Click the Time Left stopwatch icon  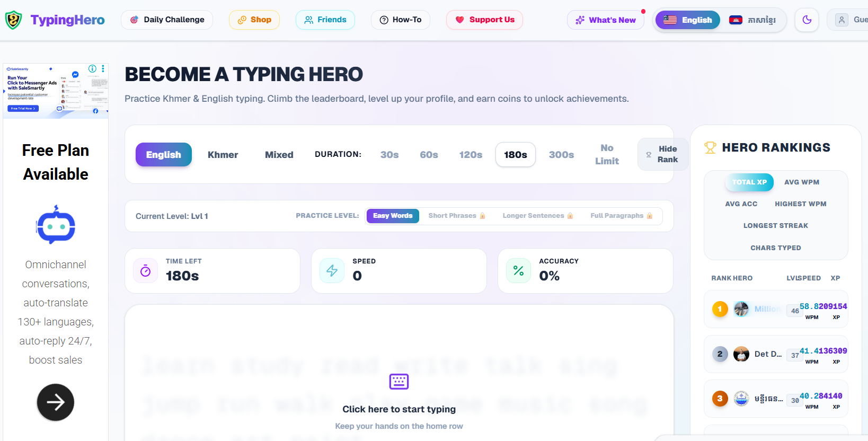[146, 271]
